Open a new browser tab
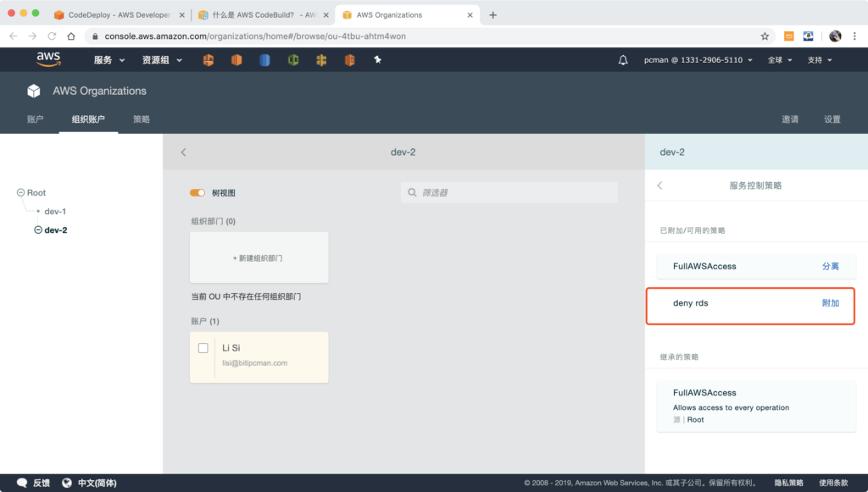This screenshot has height=492, width=868. [x=492, y=15]
